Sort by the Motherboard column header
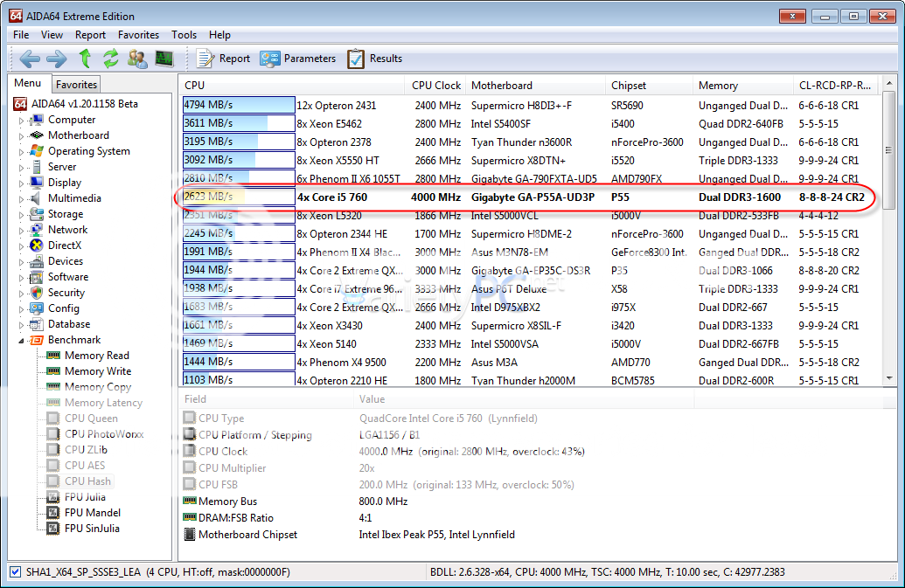 point(536,86)
